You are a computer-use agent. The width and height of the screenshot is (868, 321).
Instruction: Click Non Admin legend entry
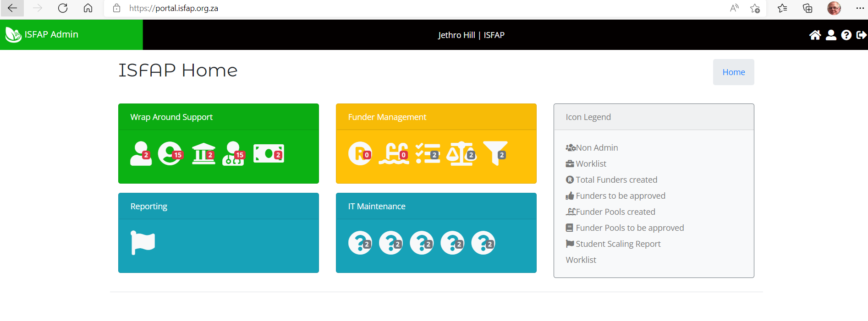tap(592, 148)
